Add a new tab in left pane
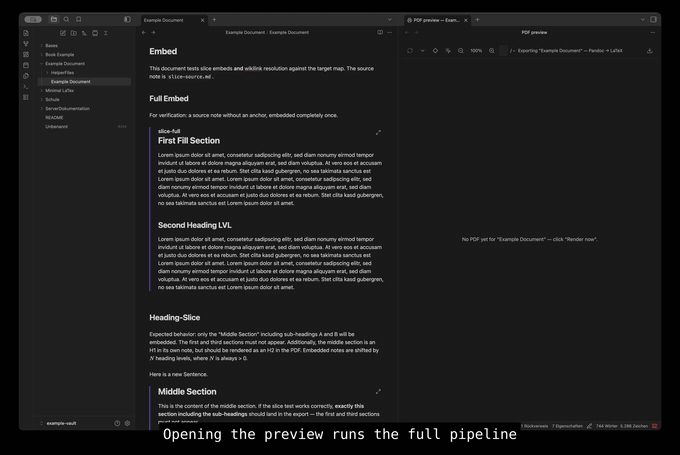The image size is (680, 455). point(214,20)
